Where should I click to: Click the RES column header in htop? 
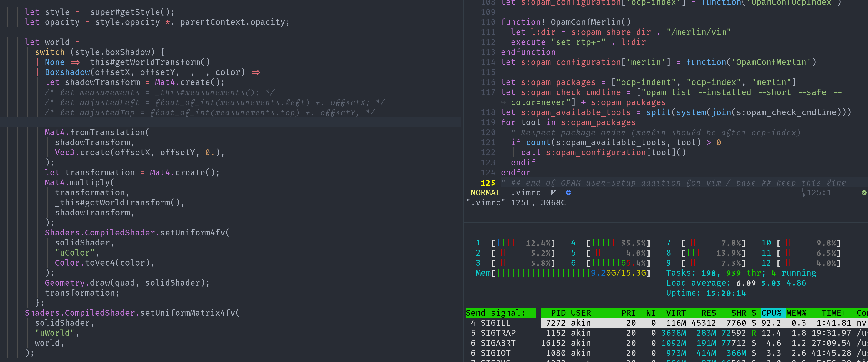[x=709, y=313]
